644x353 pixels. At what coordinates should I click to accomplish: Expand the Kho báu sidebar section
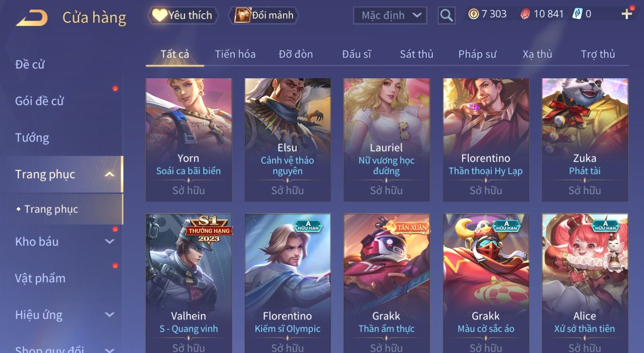(109, 241)
